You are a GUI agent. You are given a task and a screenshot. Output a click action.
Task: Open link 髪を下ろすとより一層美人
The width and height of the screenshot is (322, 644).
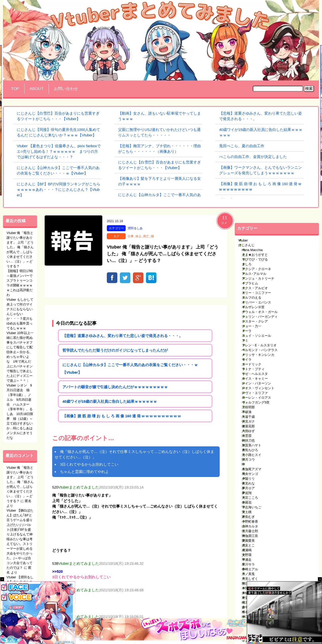click(159, 181)
